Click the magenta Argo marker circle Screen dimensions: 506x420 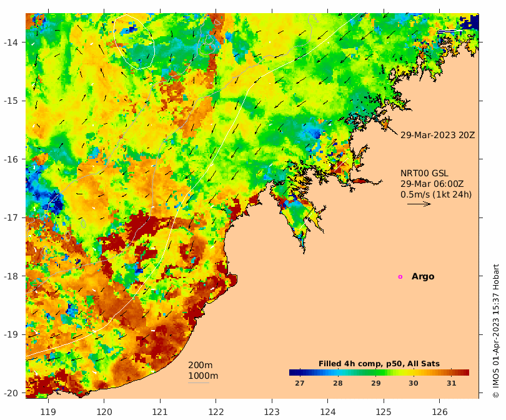tap(400, 277)
